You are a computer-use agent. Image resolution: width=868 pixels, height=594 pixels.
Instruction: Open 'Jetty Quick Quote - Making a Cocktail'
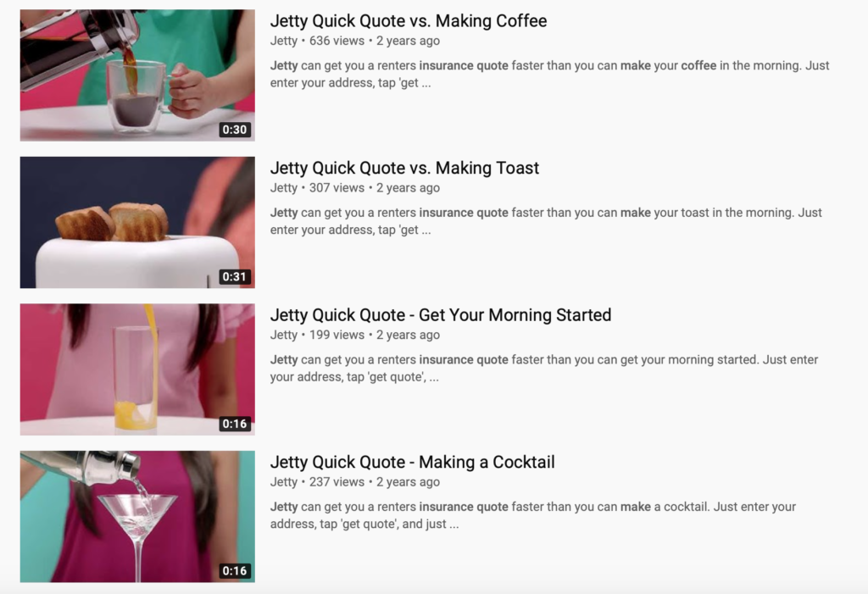[412, 462]
